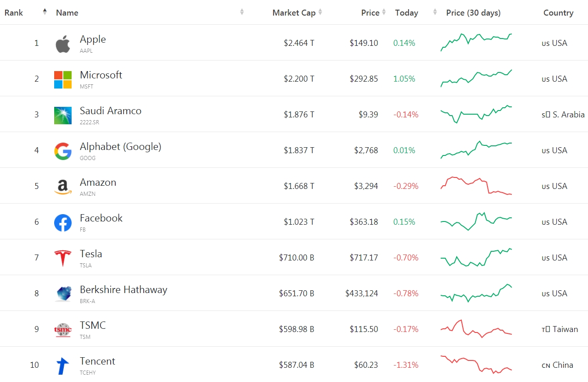Screen dimensions: 588x382
Task: Click the -0.70% daily change
Action: [x=406, y=258]
